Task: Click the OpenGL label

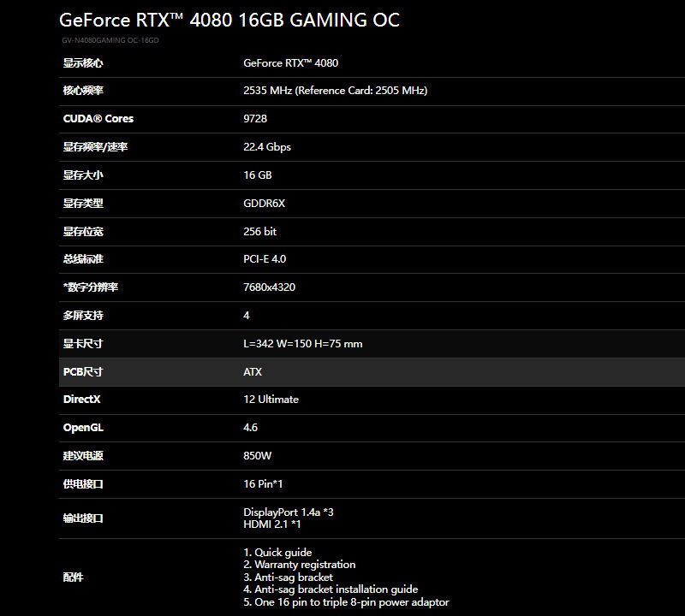Action: coord(83,428)
